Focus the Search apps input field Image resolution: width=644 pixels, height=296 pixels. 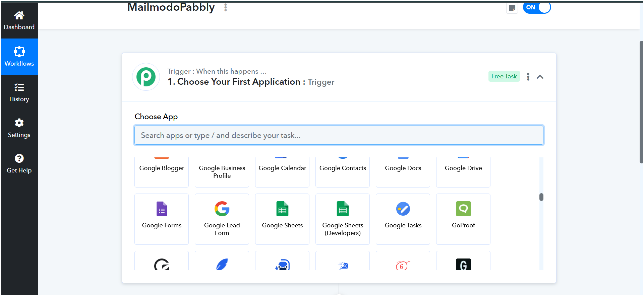(x=339, y=135)
